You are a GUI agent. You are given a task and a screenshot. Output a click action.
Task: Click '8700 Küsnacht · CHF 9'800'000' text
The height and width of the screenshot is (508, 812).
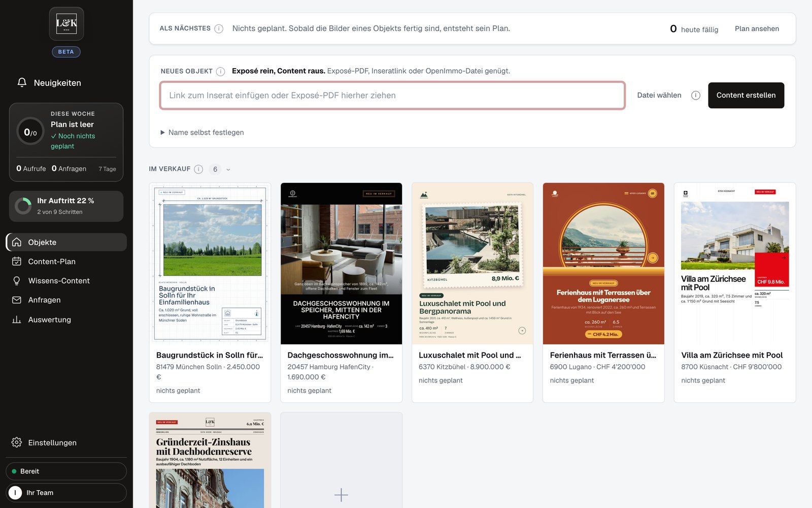click(731, 367)
